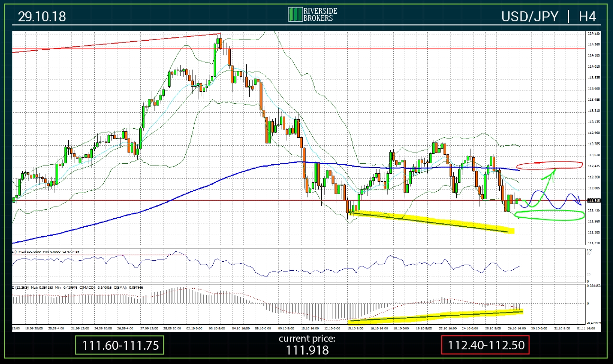Click the 15.10 8:00 time axis label

click(x=355, y=328)
